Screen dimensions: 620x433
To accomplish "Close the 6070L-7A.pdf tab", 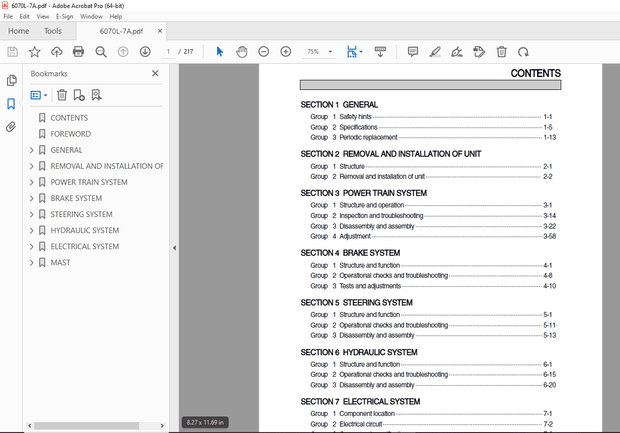I will [160, 31].
